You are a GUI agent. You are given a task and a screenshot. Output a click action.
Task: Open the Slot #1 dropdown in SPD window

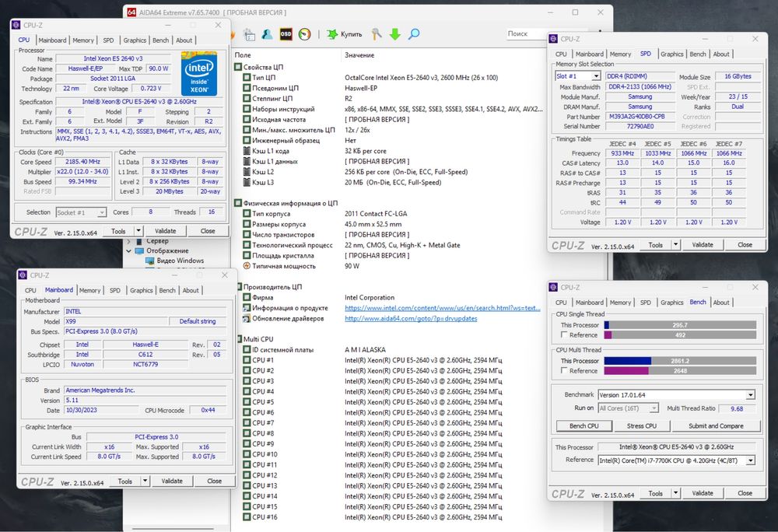[595, 76]
